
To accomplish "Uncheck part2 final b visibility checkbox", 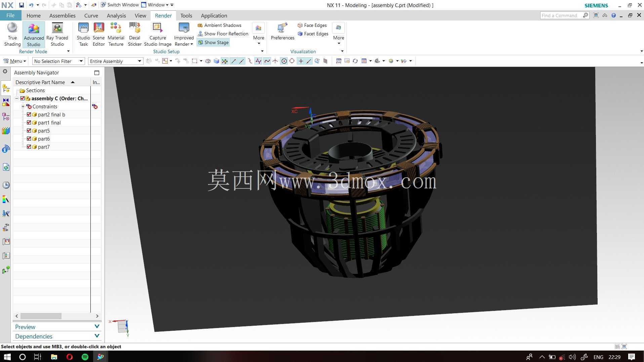I will 29,115.
